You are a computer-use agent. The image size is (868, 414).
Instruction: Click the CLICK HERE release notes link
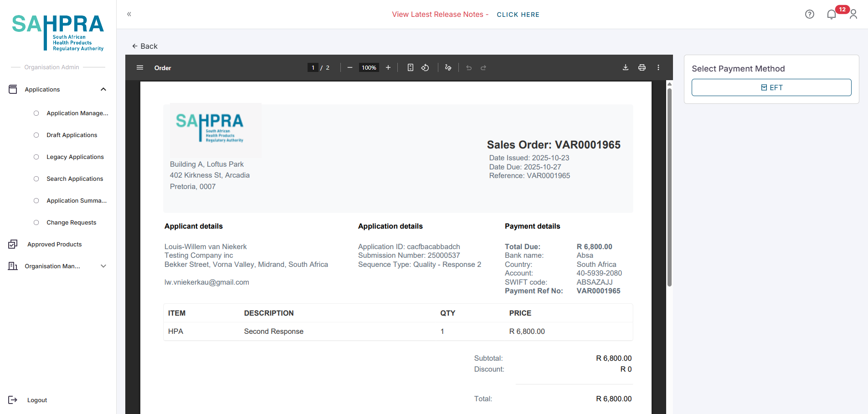coord(518,15)
